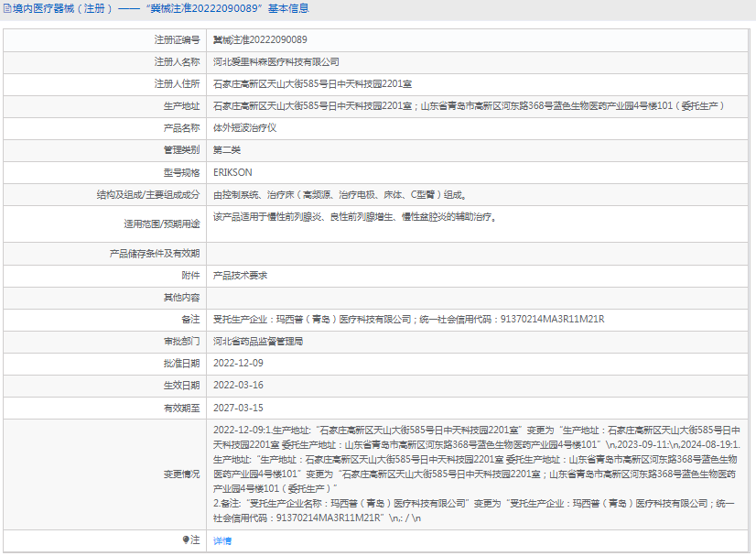Screen dimensions: 756x556
Task: Select the effective date 2022-03-16
Action: point(238,386)
